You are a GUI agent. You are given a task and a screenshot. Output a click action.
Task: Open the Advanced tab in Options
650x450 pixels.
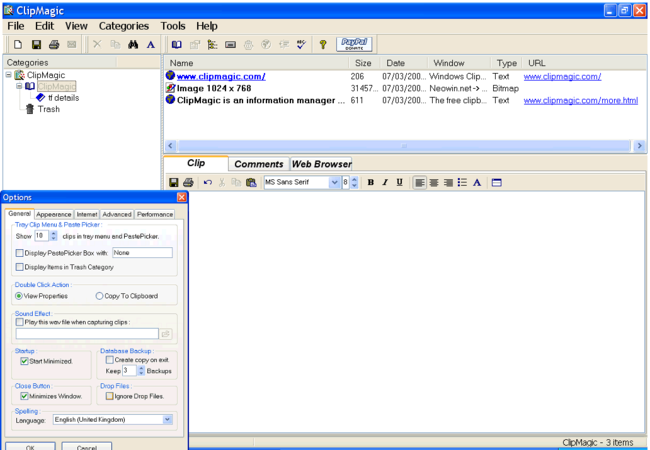[x=117, y=214]
